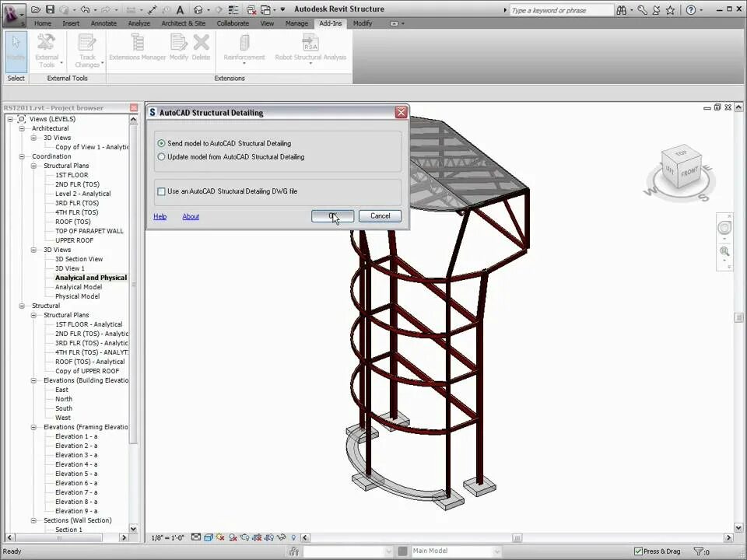747x560 pixels.
Task: Click the Thin Lines icon in quick access toolbar
Action: click(x=233, y=9)
